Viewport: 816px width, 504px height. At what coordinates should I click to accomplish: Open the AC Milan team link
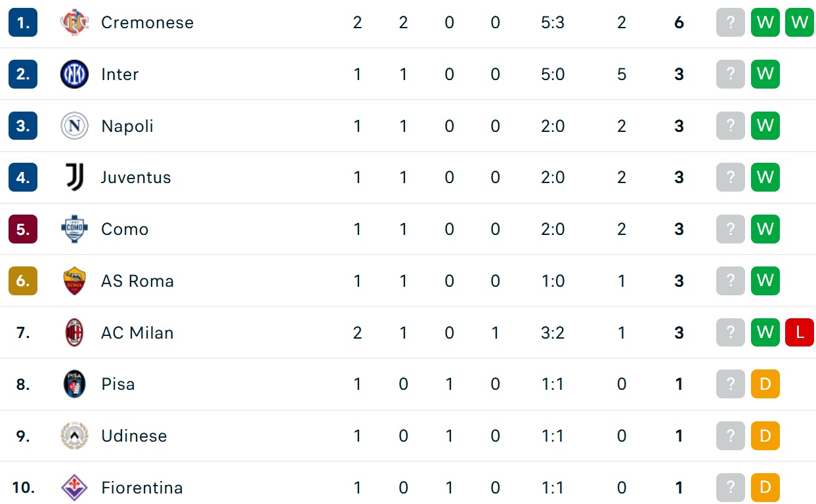click(x=137, y=333)
